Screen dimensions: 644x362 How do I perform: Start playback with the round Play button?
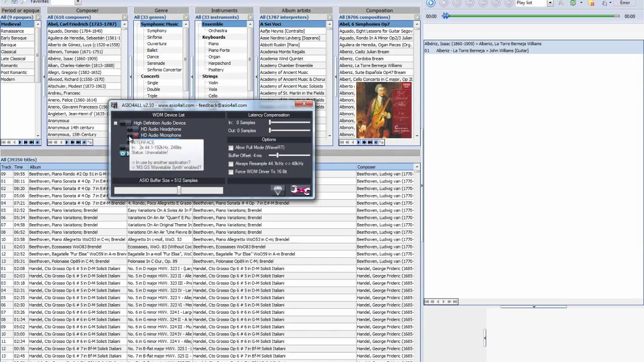coord(431,3)
